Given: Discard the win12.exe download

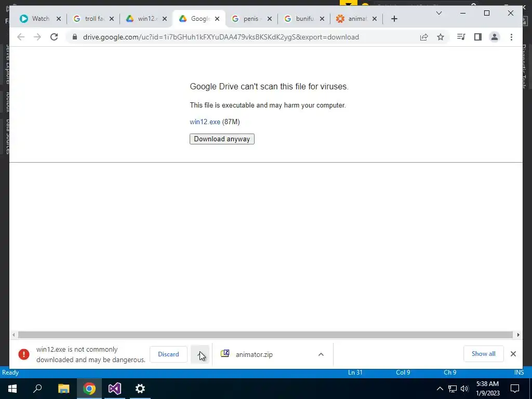Looking at the screenshot, I should [x=168, y=354].
